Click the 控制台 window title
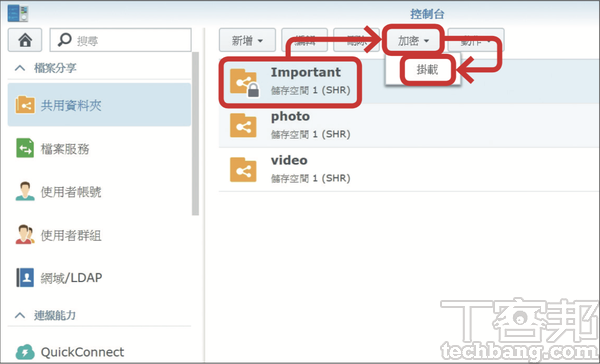This screenshot has width=600, height=364. (x=427, y=14)
